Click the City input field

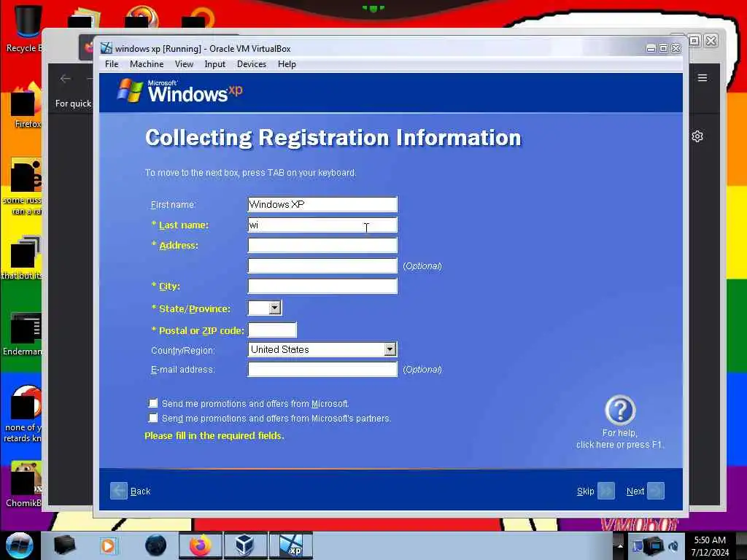pos(322,286)
